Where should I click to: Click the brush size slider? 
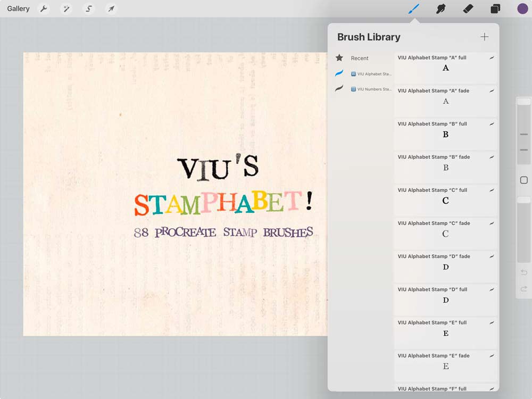[524, 131]
